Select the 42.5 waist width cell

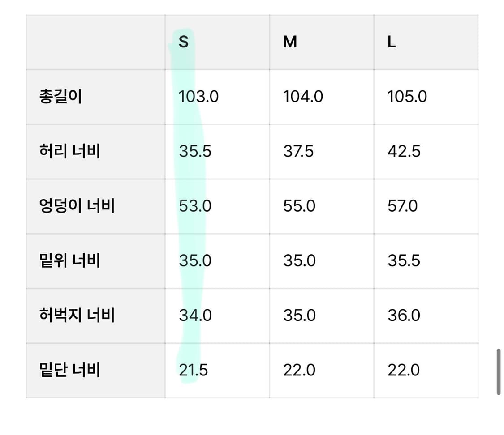[404, 151]
